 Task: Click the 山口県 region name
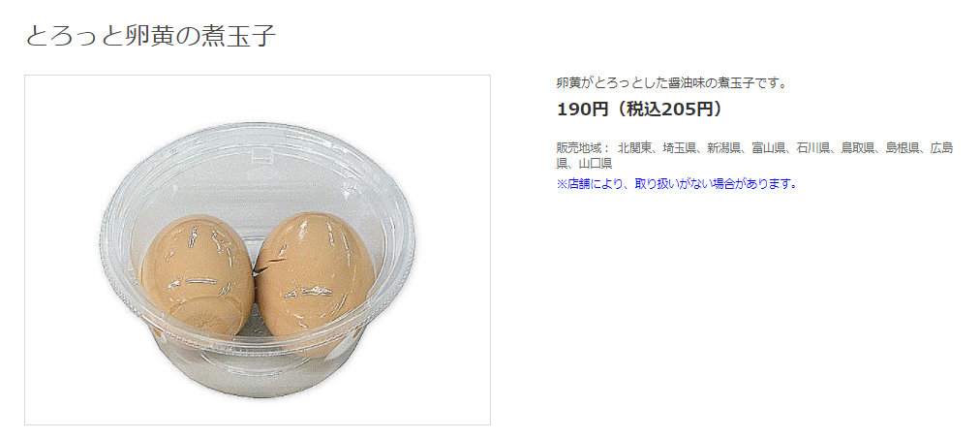point(595,164)
